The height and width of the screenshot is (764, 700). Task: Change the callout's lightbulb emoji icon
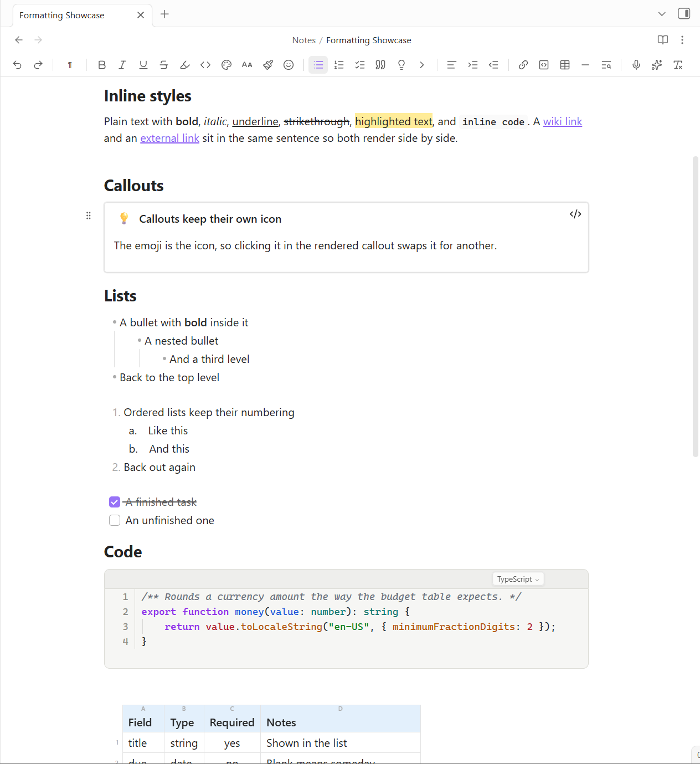click(x=124, y=219)
